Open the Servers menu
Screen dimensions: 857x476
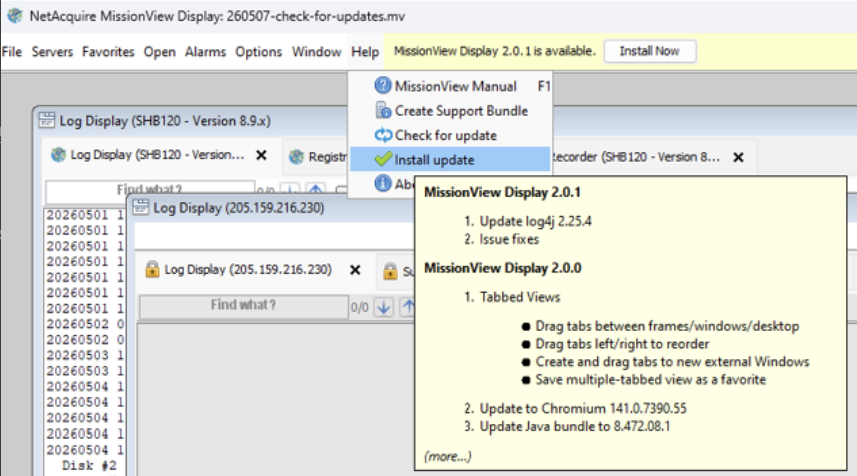click(52, 52)
